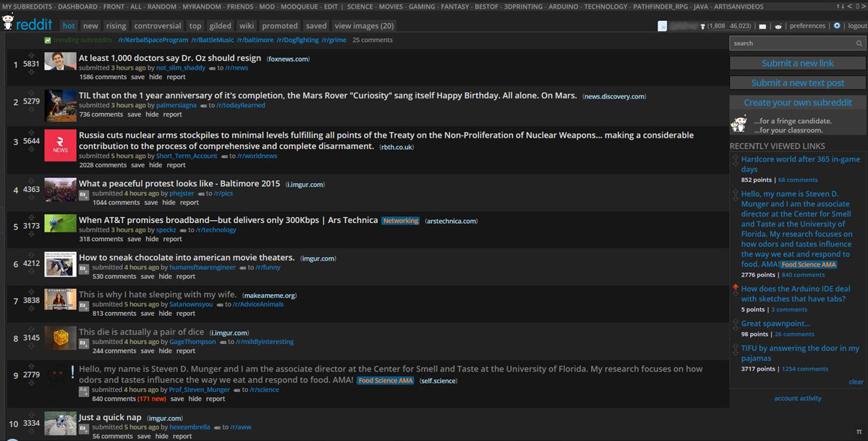868x441 pixels.
Task: Open the account activity link
Action: 798,398
